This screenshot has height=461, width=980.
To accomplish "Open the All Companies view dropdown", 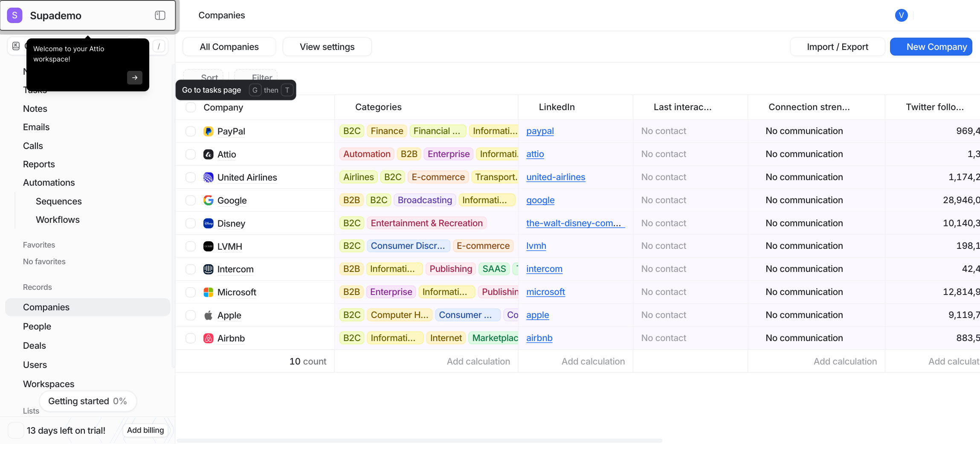I will point(229,47).
